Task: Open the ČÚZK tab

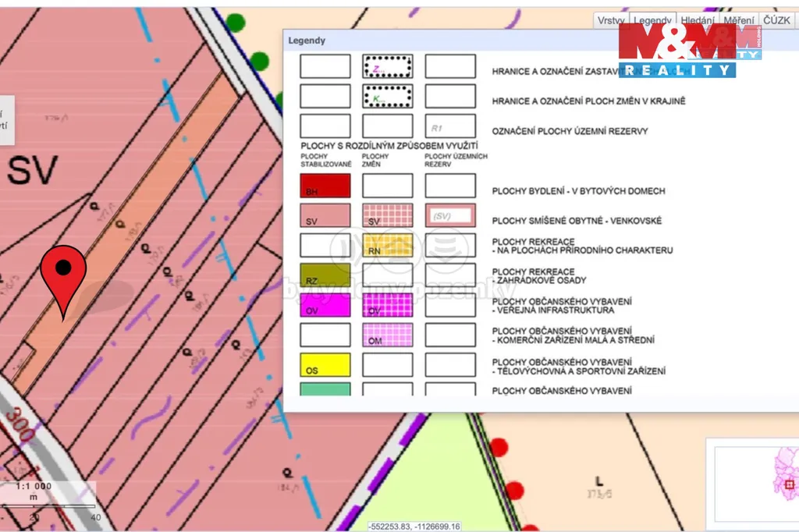Action: 776,21
